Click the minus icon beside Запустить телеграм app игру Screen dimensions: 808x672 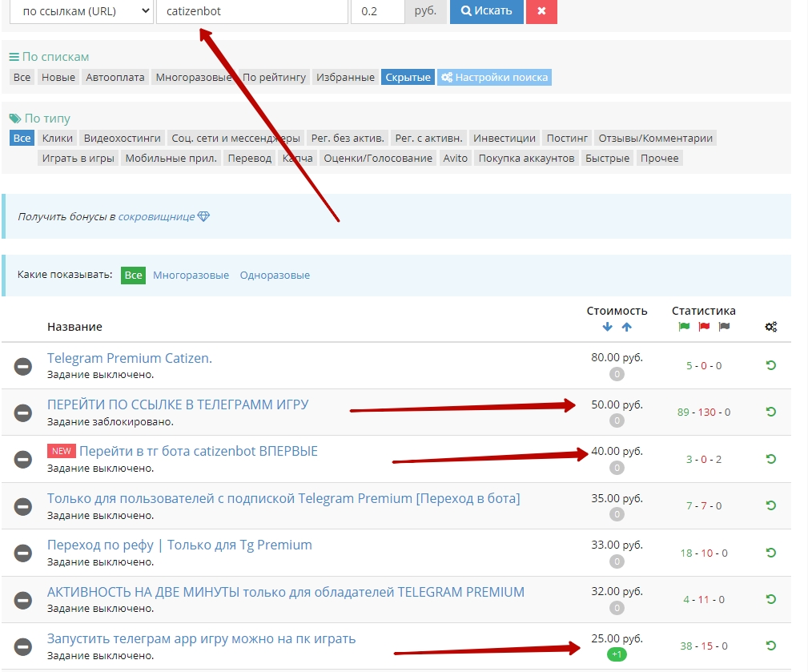22,646
